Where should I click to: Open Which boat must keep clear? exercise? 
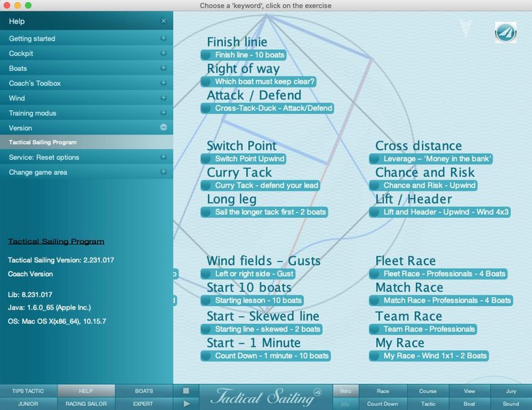pos(258,81)
